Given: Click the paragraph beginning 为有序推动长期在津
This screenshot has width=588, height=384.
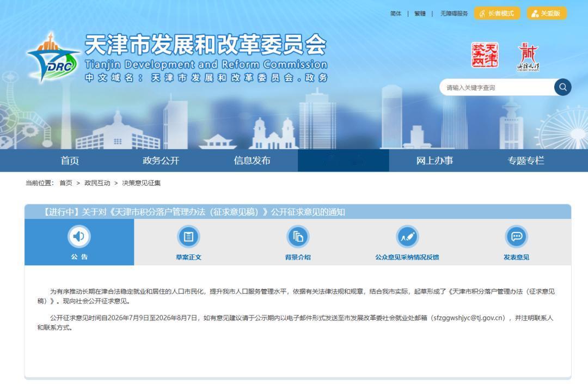Looking at the screenshot, I should [x=296, y=296].
